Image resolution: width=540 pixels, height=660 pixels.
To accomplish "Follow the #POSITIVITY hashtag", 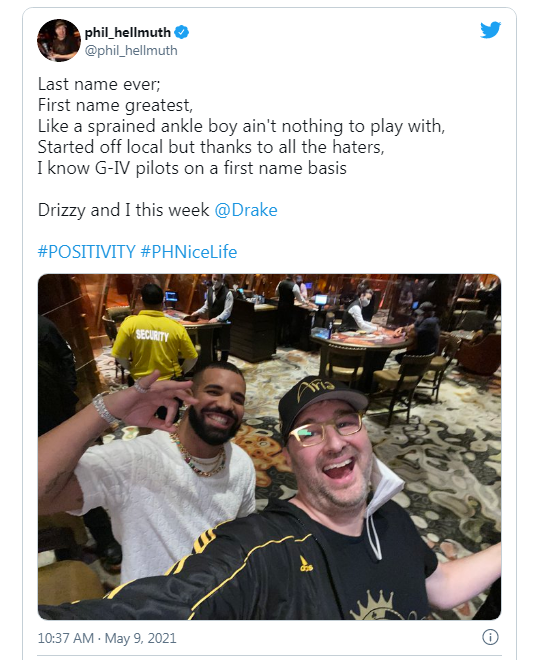I will point(86,252).
